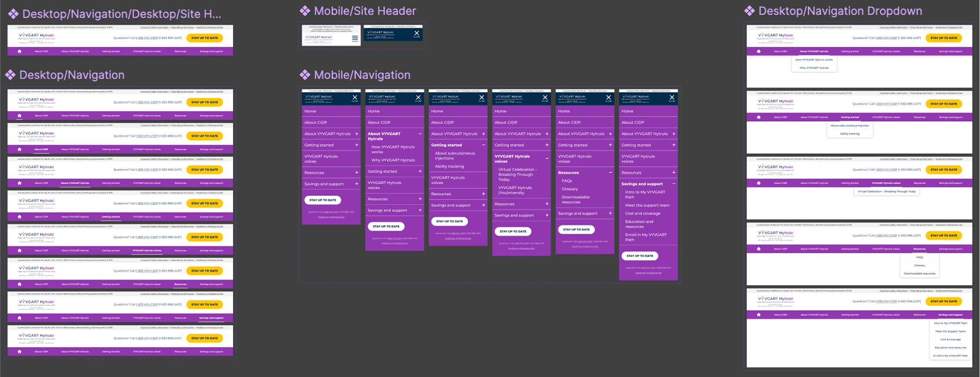
Task: Click STAY UP TO DATE in mobile menu showing Cost and coverage
Action: pos(639,256)
